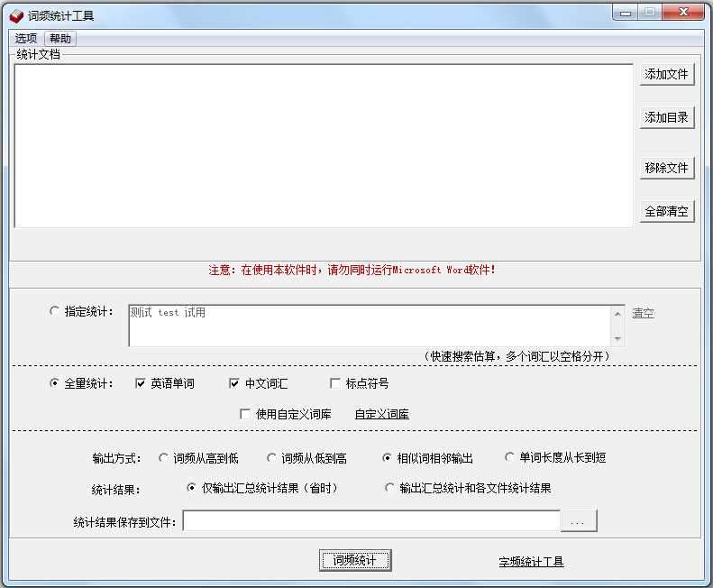This screenshot has height=588, width=713.
Task: Open the 自定义词库 link
Action: pos(381,414)
